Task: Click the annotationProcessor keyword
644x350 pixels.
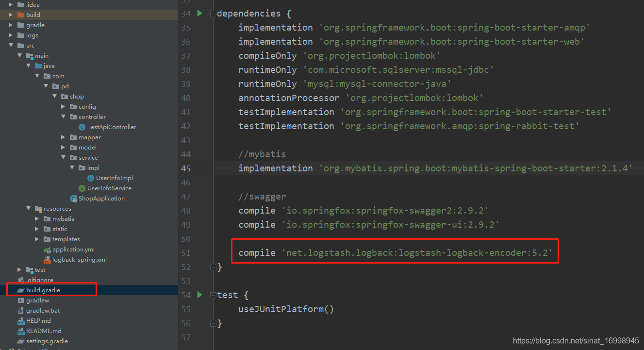Action: (289, 98)
